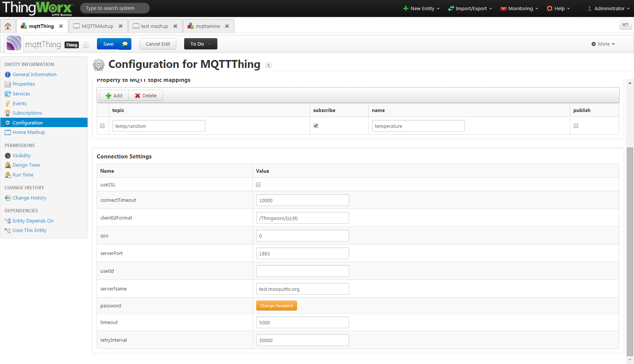Edit the clientIdFormat value
Image resolution: width=634 pixels, height=364 pixels.
pyautogui.click(x=303, y=218)
